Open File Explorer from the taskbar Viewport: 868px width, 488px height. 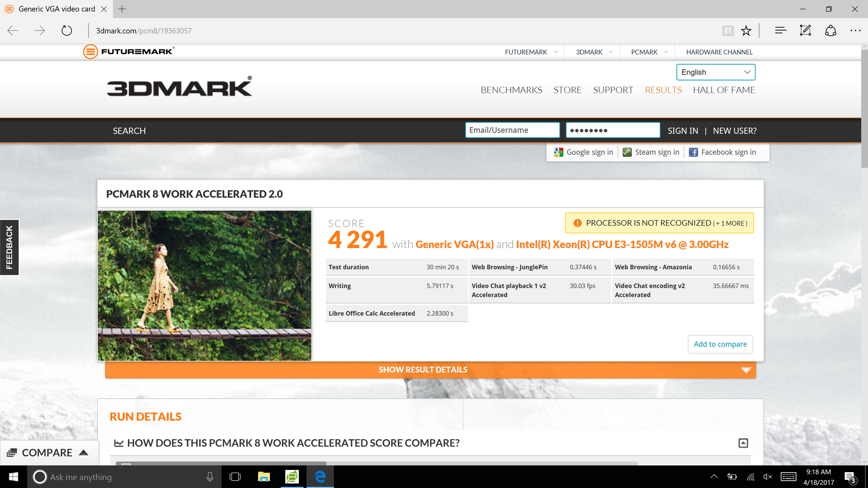tap(264, 477)
